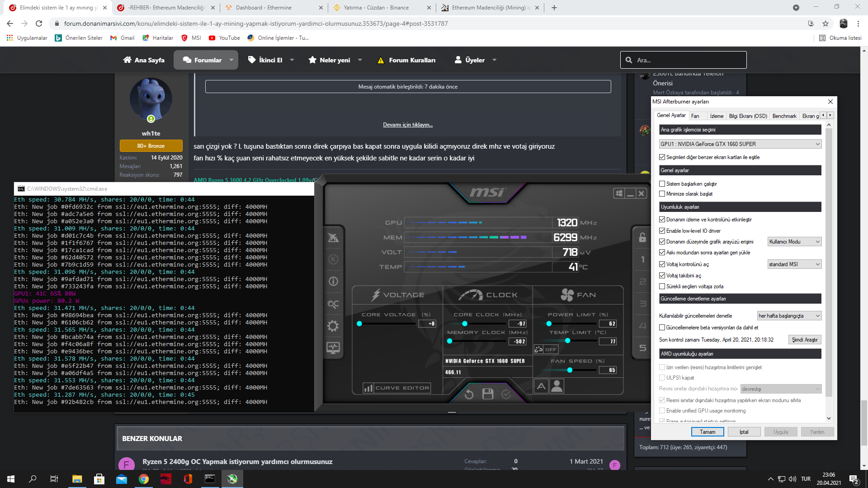The image size is (868, 488).
Task: Click the reset-to-defaults icon in Afterburner
Action: point(469,394)
